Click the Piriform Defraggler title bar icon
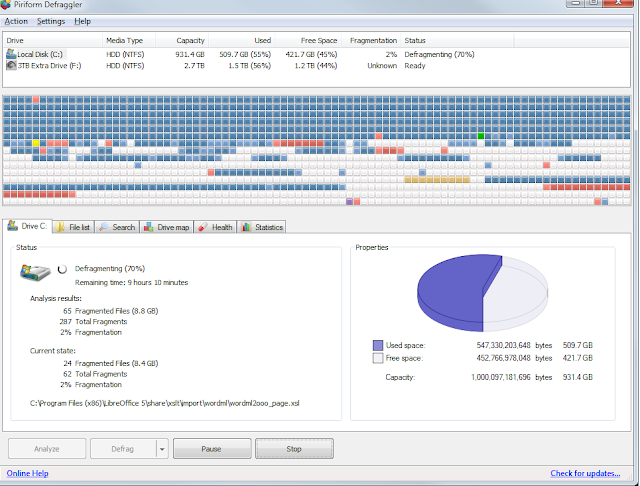The image size is (640, 486). click(5, 4)
